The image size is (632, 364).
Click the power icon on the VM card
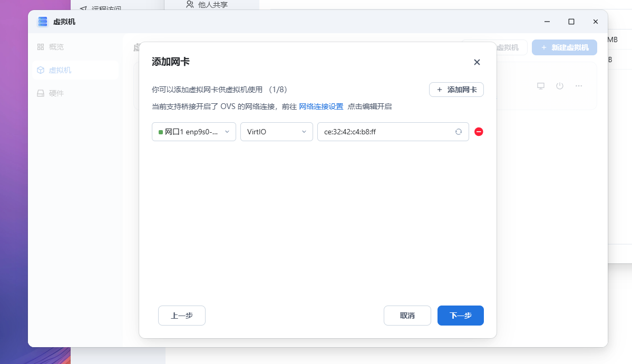tap(560, 86)
